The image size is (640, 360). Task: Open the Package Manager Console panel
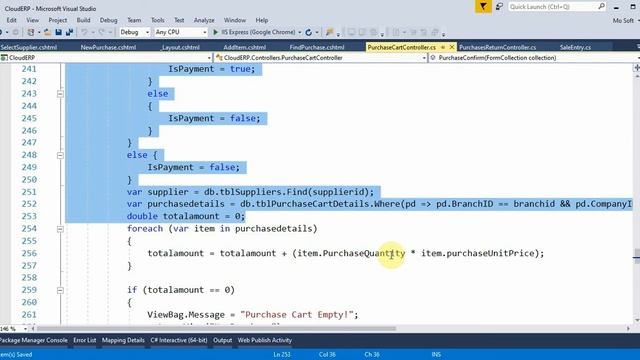tap(34, 340)
